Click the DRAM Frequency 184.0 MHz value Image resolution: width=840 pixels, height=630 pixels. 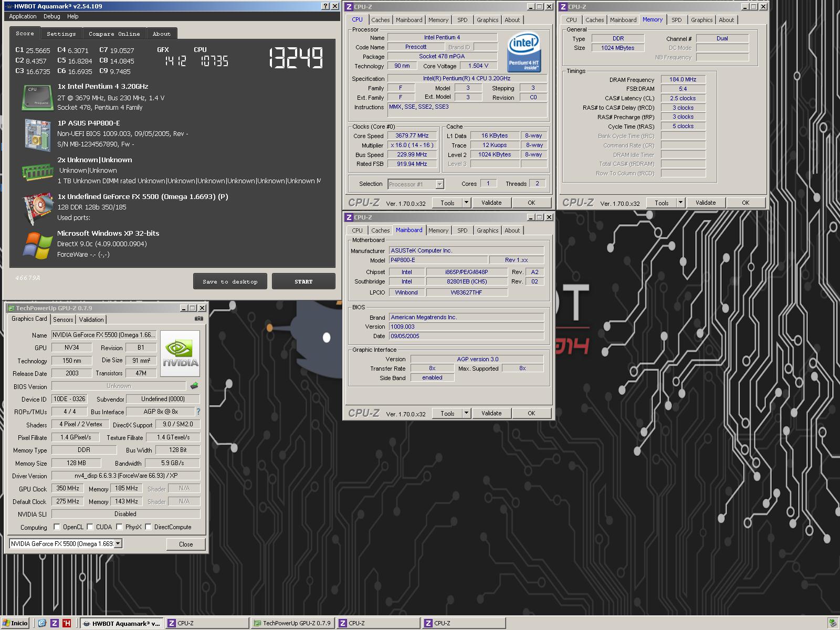(683, 79)
